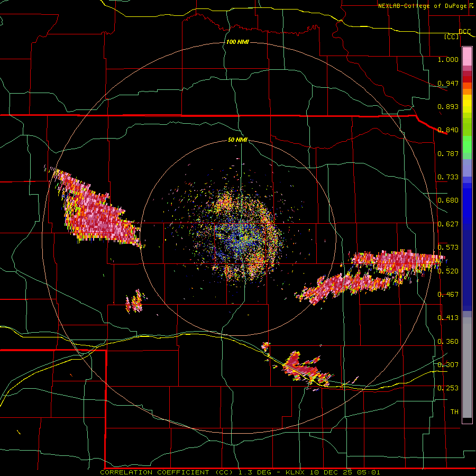Viewport: 476px width, 476px height.
Task: Click the 0.840 legend value
Action: click(x=448, y=130)
